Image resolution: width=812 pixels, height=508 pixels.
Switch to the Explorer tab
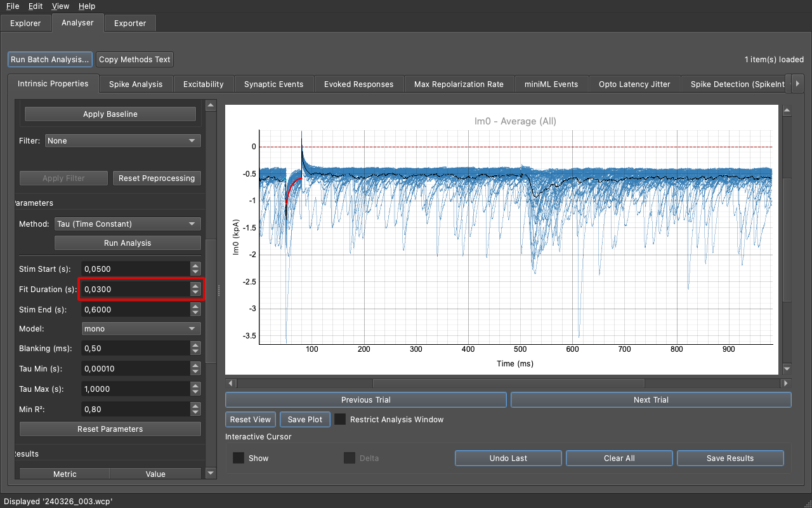click(x=25, y=23)
